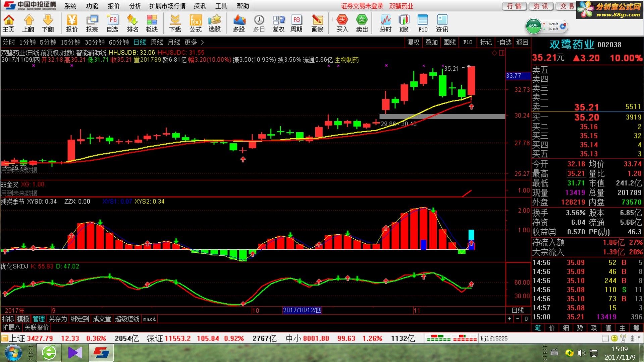Screen dimensions: 644x362
Task: Click the 周期 F8 period icon
Action: click(x=297, y=23)
